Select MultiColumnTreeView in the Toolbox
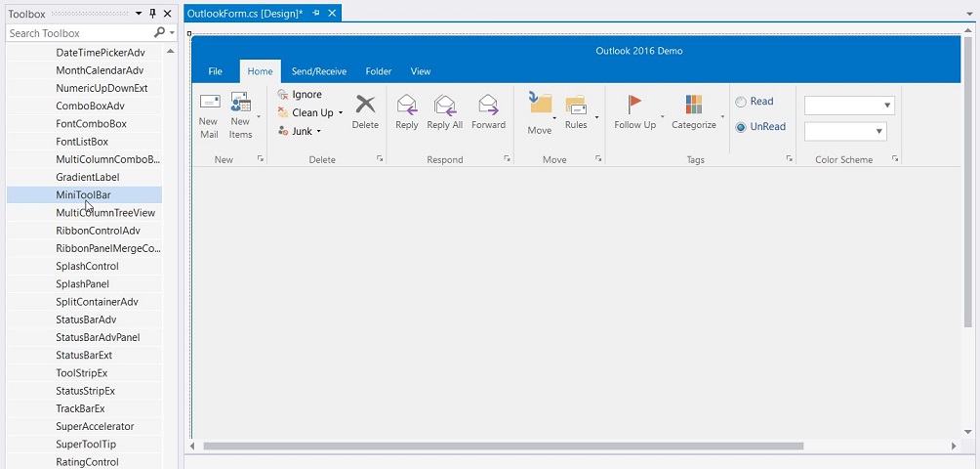This screenshot has height=469, width=980. point(84,213)
